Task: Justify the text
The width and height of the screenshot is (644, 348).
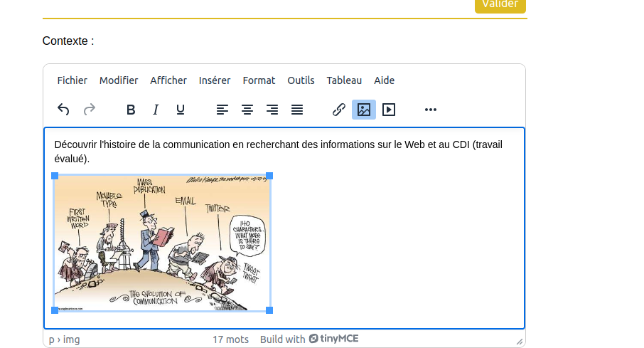Action: 297,110
